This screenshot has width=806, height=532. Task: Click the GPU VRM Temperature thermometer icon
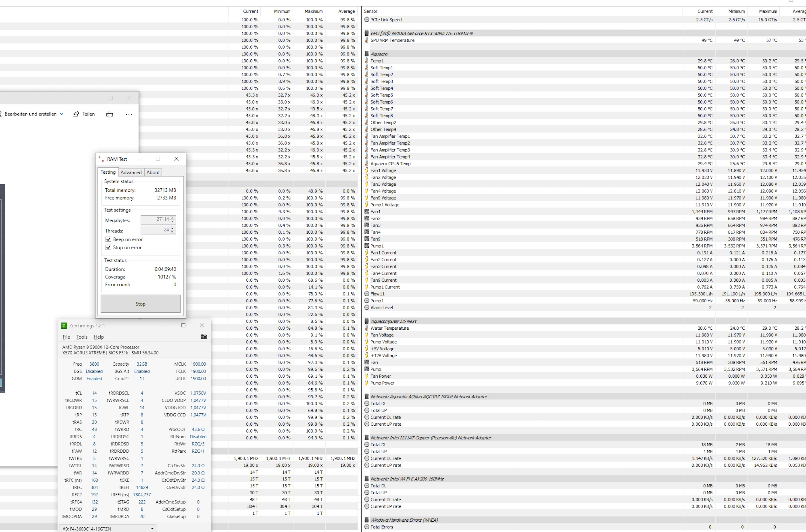pyautogui.click(x=367, y=40)
